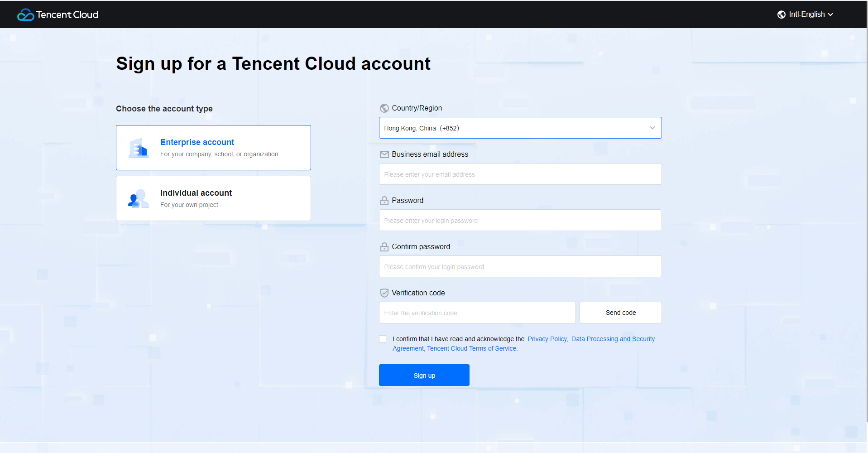
Task: Choose the Individual account option
Action: pyautogui.click(x=213, y=198)
